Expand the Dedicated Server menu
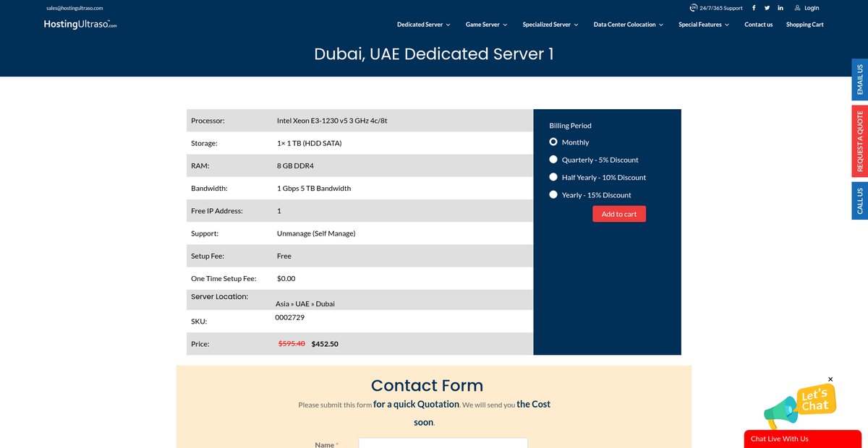 click(x=423, y=25)
